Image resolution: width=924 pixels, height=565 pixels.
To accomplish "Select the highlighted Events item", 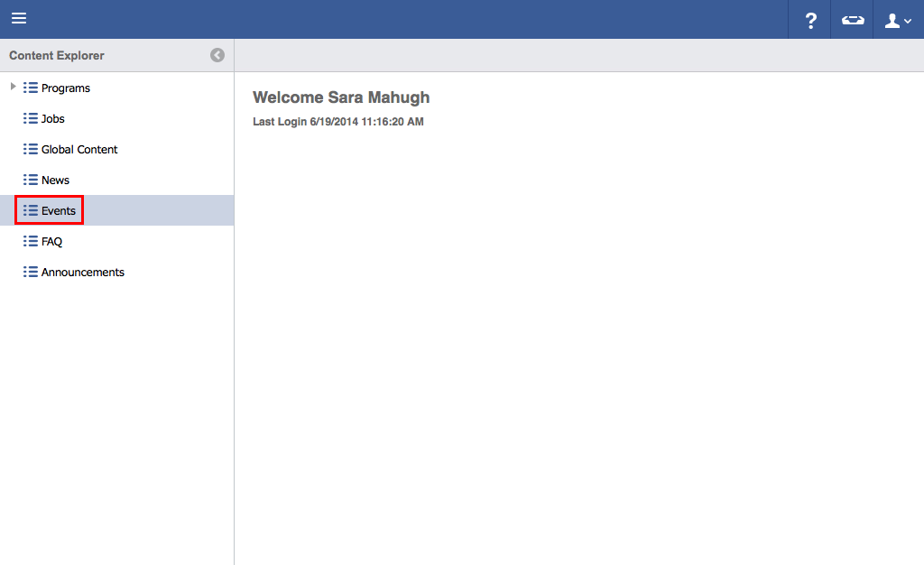I will (58, 211).
